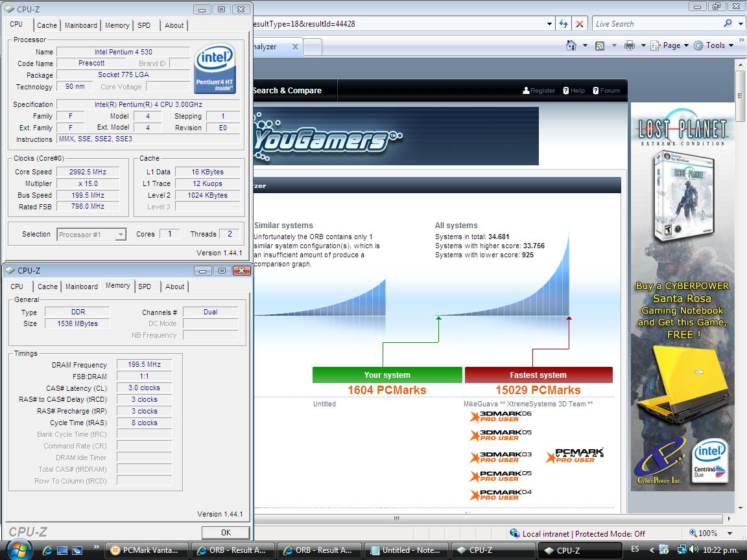Click Switch between windows Quick Launch icon
Image resolution: width=747 pixels, height=560 pixels.
77,550
